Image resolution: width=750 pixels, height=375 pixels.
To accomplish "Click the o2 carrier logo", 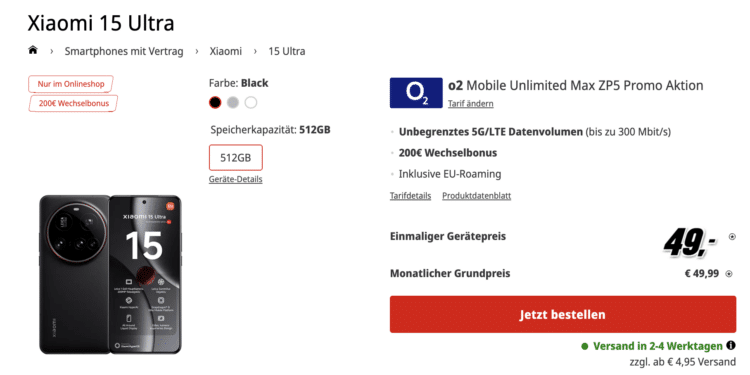I will pyautogui.click(x=416, y=93).
